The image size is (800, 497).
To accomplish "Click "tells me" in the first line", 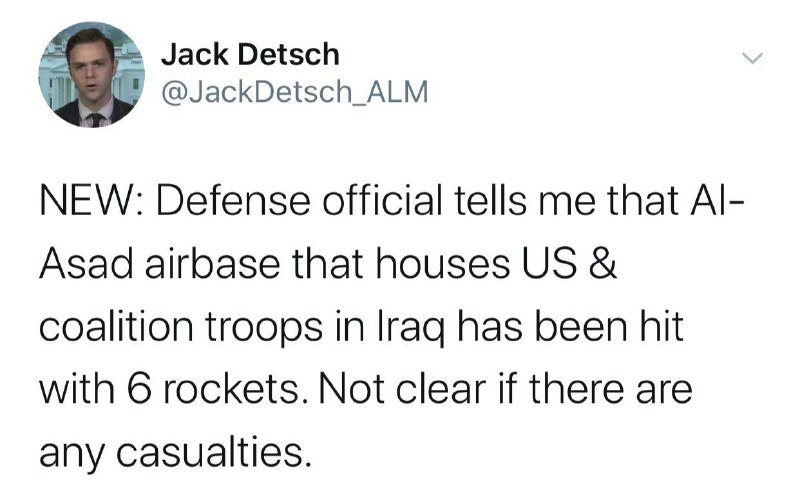I will click(524, 200).
